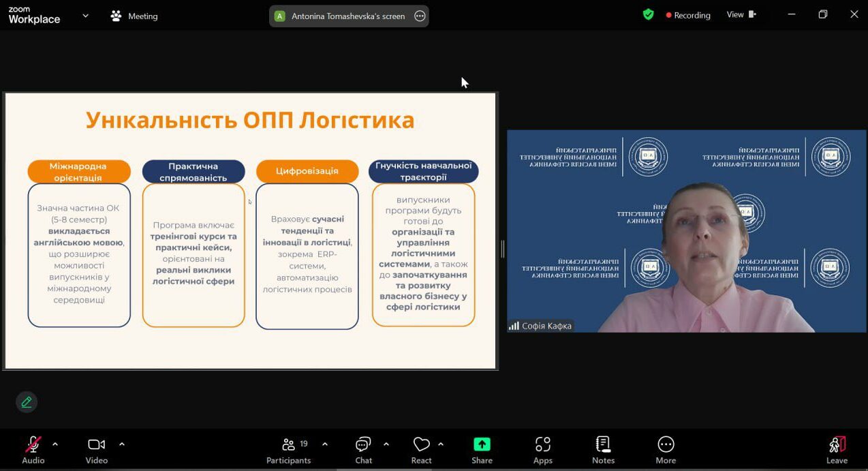This screenshot has width=868, height=471.
Task: Open the View layout menu
Action: [741, 15]
